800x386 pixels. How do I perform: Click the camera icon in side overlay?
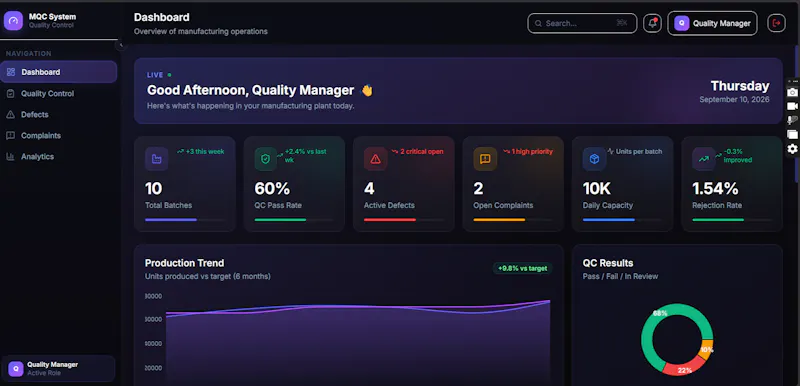pos(792,92)
